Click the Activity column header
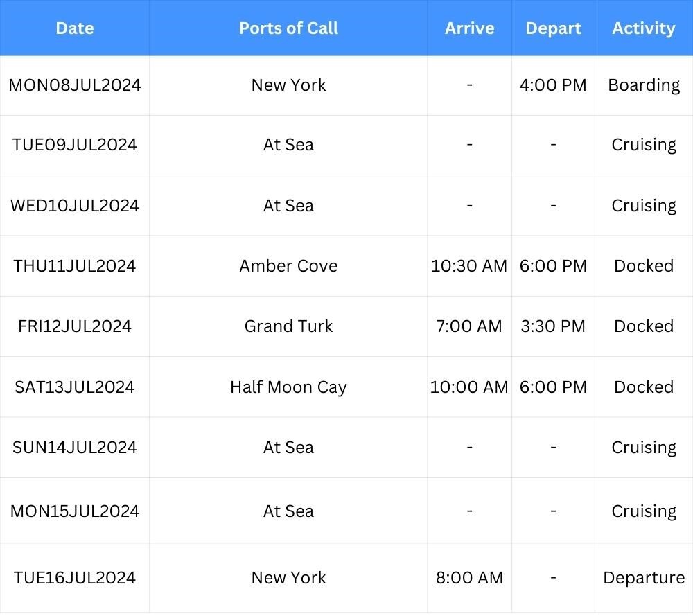 (643, 28)
